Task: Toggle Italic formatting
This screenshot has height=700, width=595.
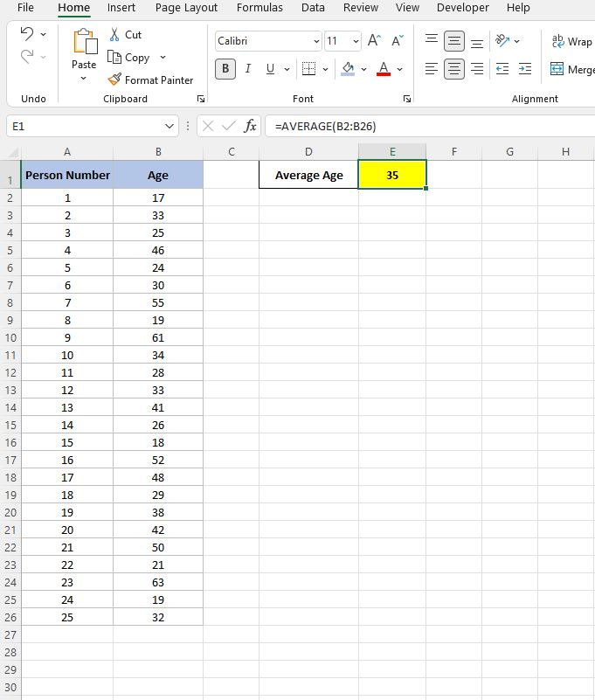Action: click(x=248, y=69)
